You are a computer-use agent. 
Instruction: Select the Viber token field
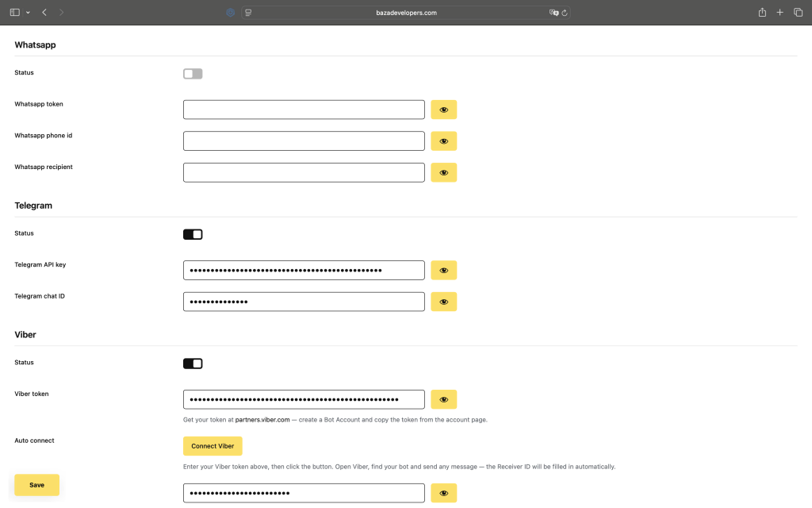304,399
